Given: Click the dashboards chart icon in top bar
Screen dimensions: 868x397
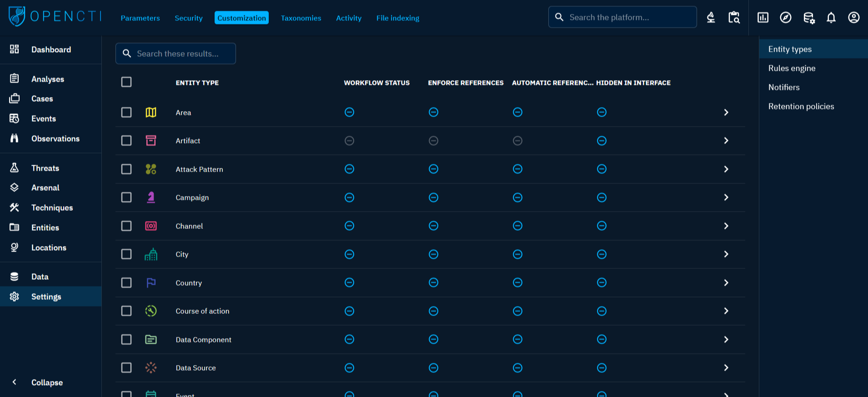Looking at the screenshot, I should [763, 18].
